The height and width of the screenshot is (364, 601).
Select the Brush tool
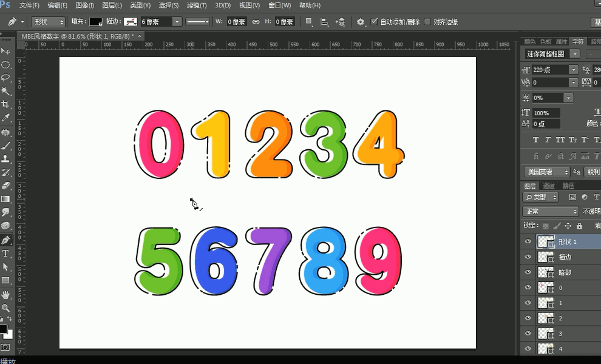[5, 146]
